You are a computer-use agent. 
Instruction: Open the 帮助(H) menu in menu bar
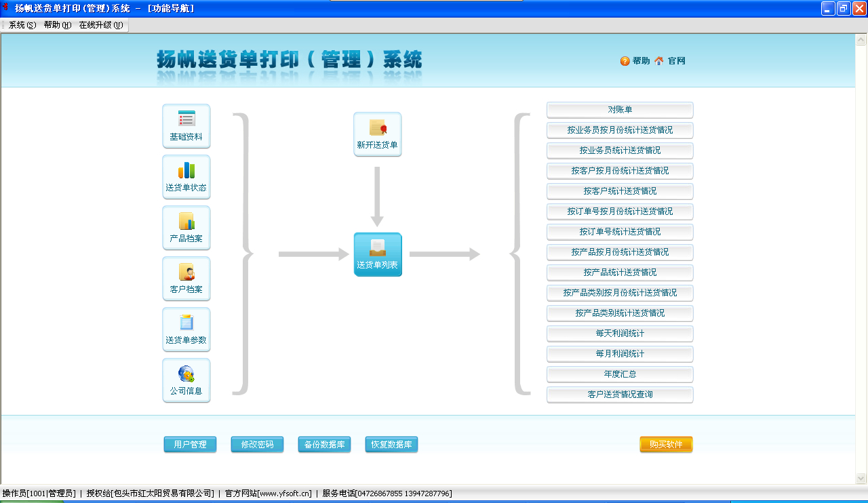pyautogui.click(x=57, y=25)
